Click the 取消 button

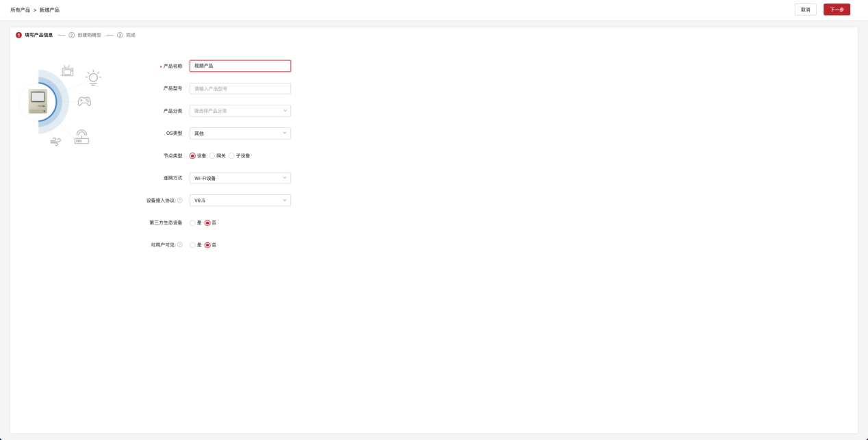click(x=805, y=10)
